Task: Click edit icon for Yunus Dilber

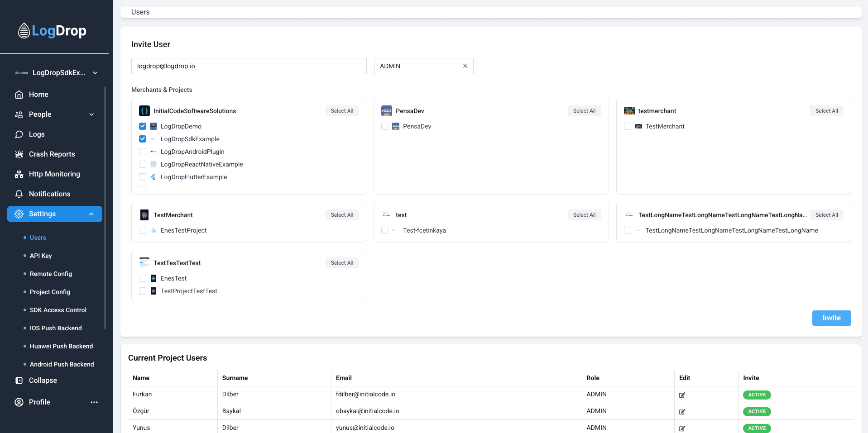Action: (x=682, y=428)
